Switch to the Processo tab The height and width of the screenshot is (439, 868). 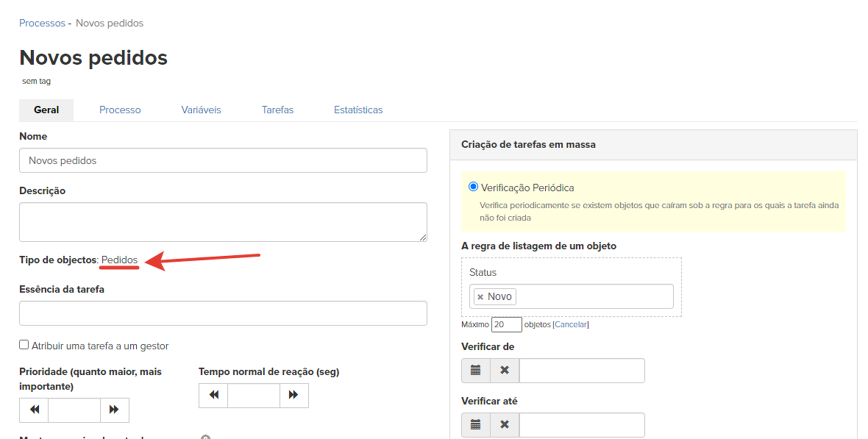120,110
